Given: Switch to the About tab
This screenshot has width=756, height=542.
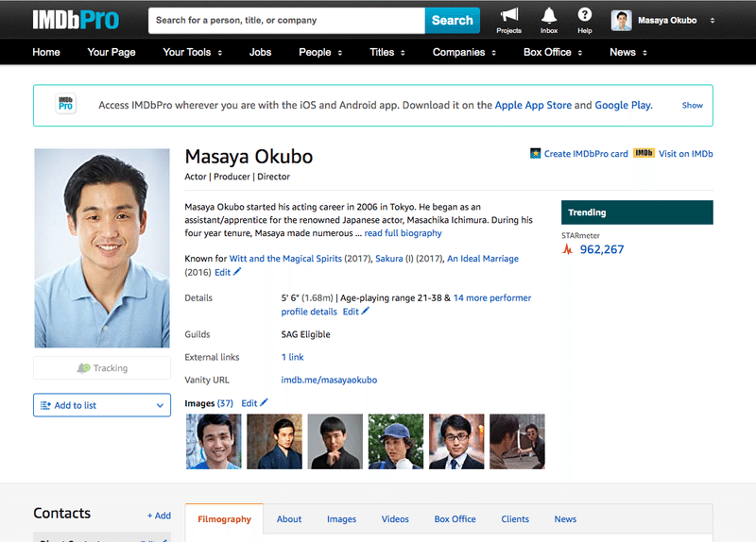Looking at the screenshot, I should [289, 519].
